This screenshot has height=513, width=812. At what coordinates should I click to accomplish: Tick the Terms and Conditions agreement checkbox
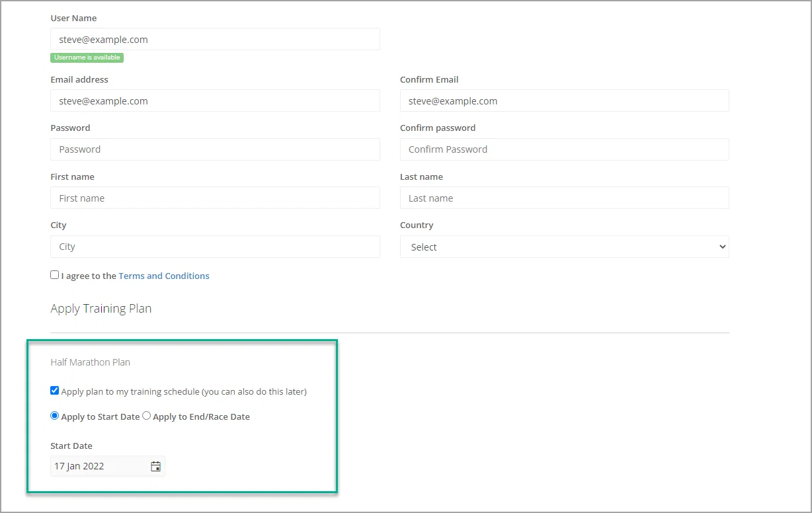click(54, 275)
